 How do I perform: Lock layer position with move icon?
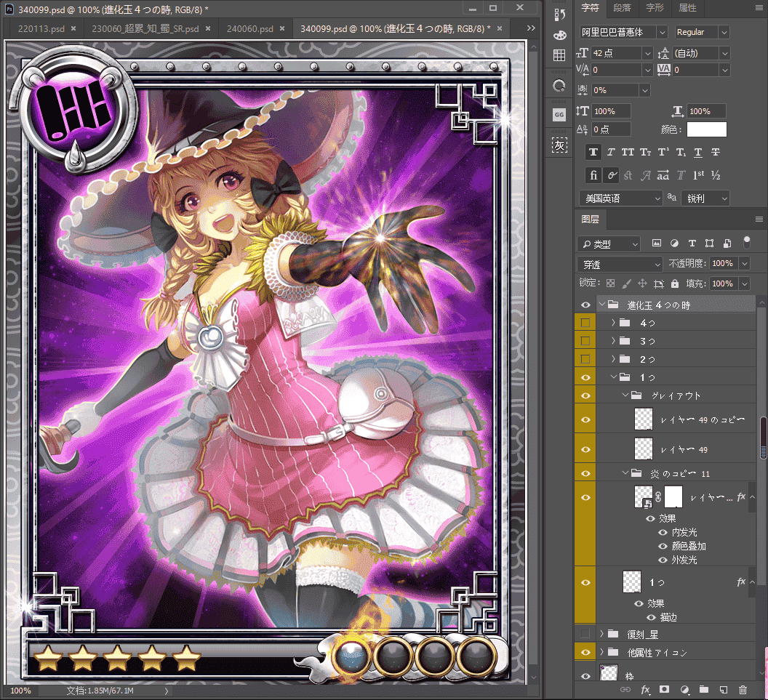click(x=643, y=283)
